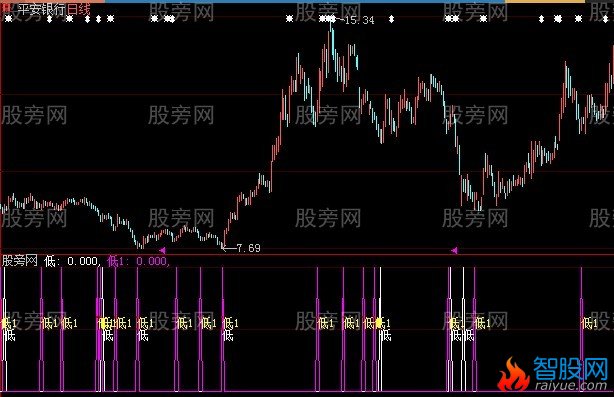Click the right-side purple triangle timeline marker
This screenshot has height=397, width=614.
tap(454, 250)
